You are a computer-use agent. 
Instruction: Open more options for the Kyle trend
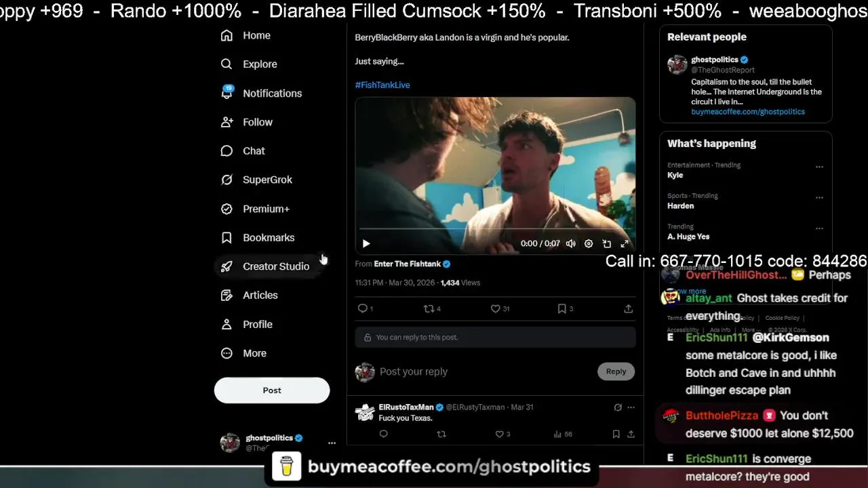click(x=819, y=167)
